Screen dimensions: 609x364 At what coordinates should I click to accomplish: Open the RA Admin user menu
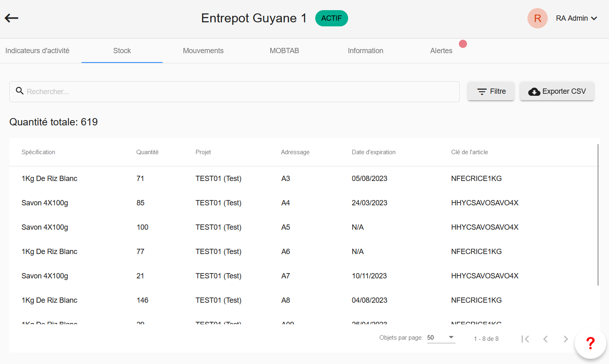[x=576, y=18]
